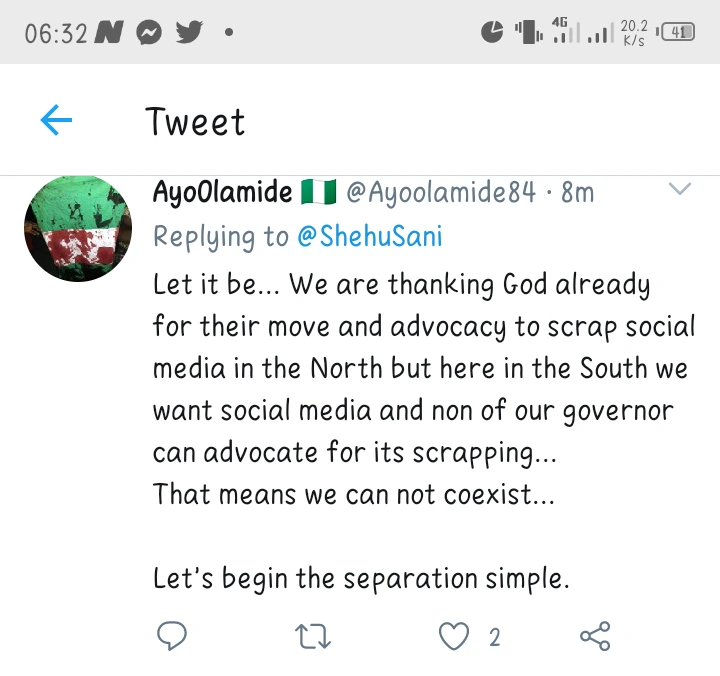The height and width of the screenshot is (676, 720).
Task: Tap the Twitter notification icon in status bar
Action: point(187,33)
